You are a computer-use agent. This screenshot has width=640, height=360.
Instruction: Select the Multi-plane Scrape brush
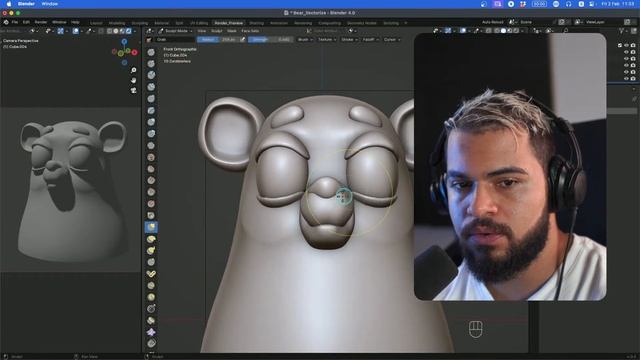coord(151,203)
